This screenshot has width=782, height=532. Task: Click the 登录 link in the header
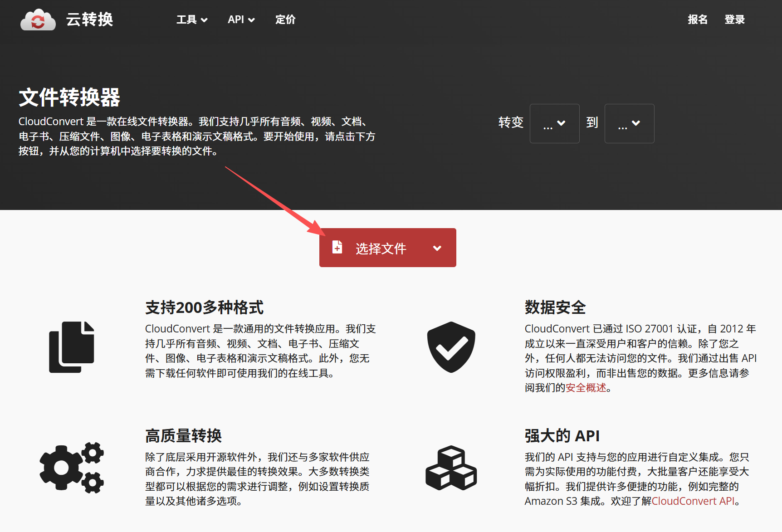pos(735,20)
